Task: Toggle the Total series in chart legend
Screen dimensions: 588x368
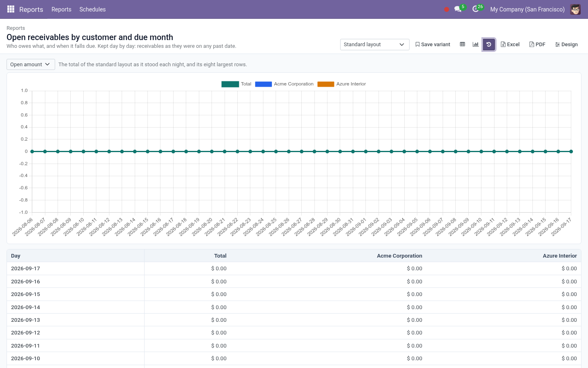Action: (236, 84)
